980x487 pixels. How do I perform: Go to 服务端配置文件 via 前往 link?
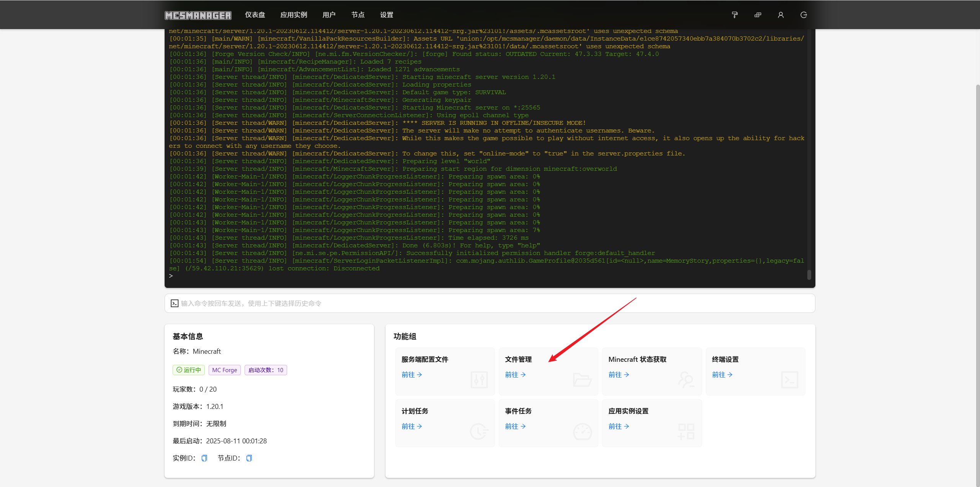(412, 375)
